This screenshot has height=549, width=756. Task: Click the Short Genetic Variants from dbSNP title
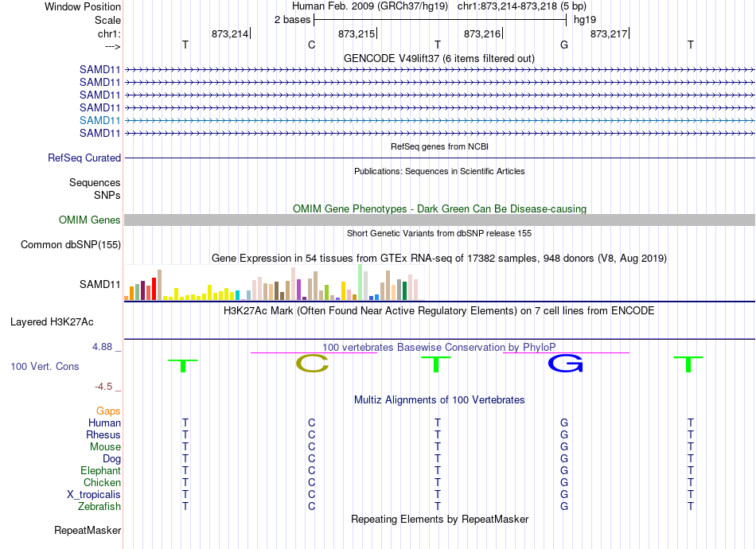pos(439,233)
